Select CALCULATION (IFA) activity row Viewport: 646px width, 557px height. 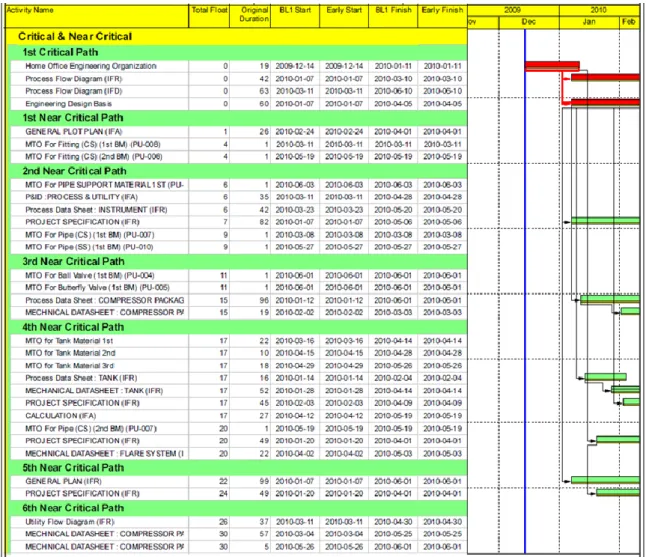click(x=239, y=416)
